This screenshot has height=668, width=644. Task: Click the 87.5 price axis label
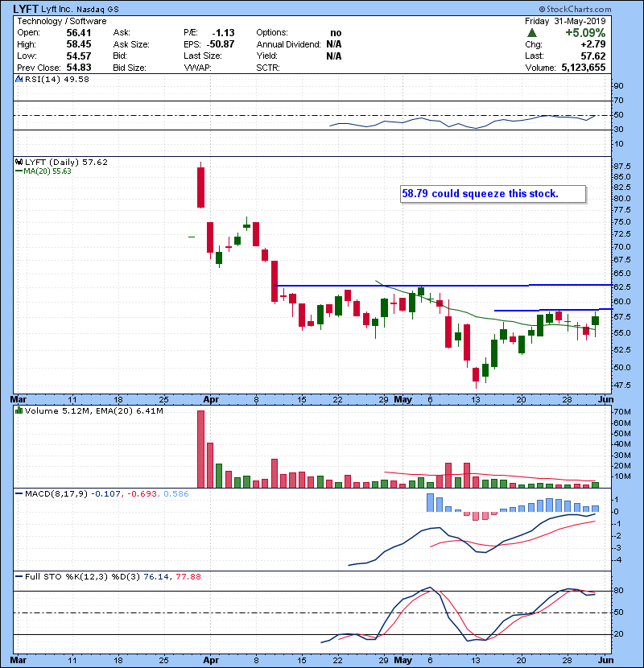622,166
